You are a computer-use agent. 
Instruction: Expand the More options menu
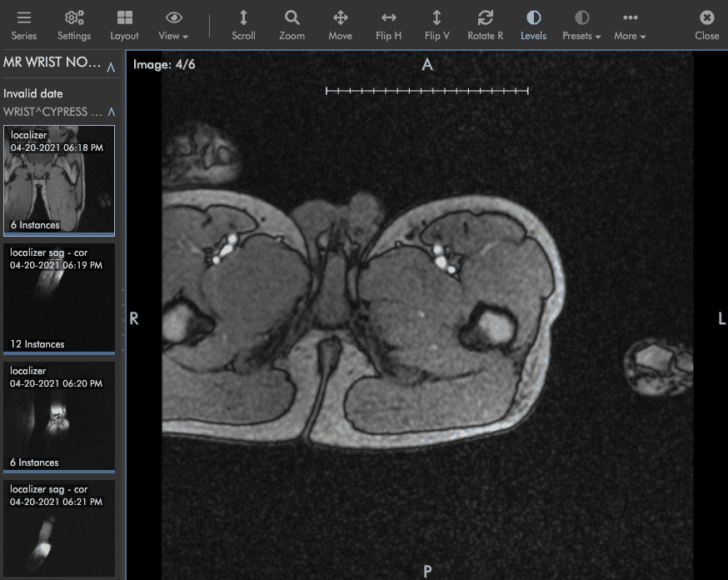(630, 24)
